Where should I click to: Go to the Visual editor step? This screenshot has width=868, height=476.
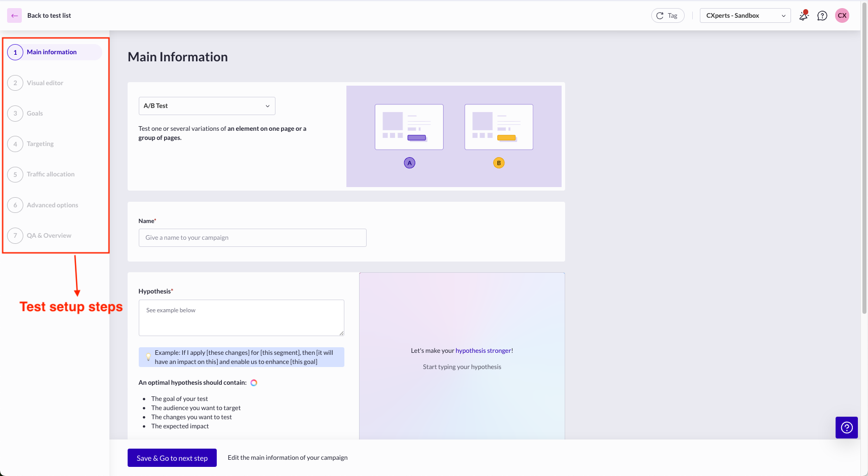[x=45, y=83]
